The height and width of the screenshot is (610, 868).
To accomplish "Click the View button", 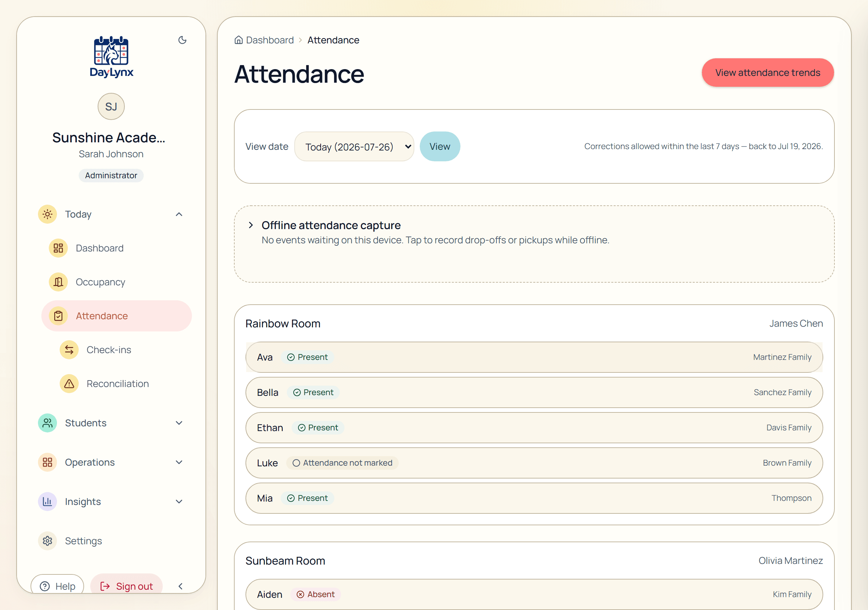I will pyautogui.click(x=440, y=147).
